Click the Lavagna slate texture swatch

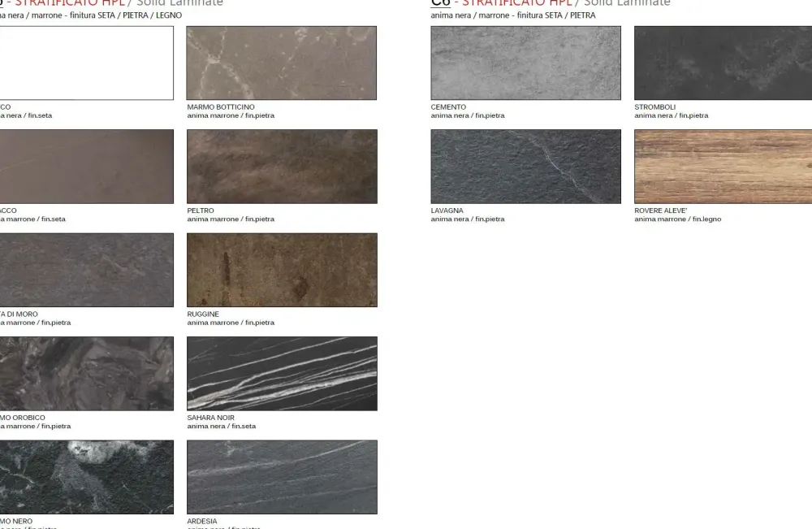525,167
